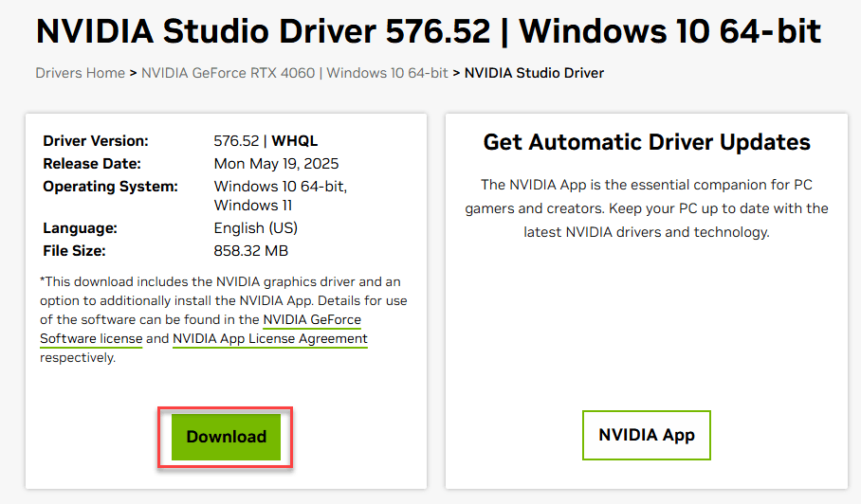Click the Release Date label

[92, 163]
